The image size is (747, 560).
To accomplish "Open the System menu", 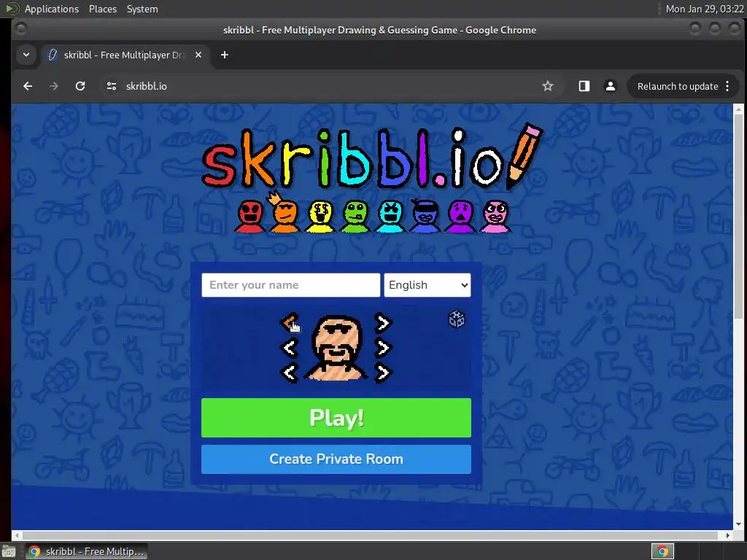I will pos(142,9).
